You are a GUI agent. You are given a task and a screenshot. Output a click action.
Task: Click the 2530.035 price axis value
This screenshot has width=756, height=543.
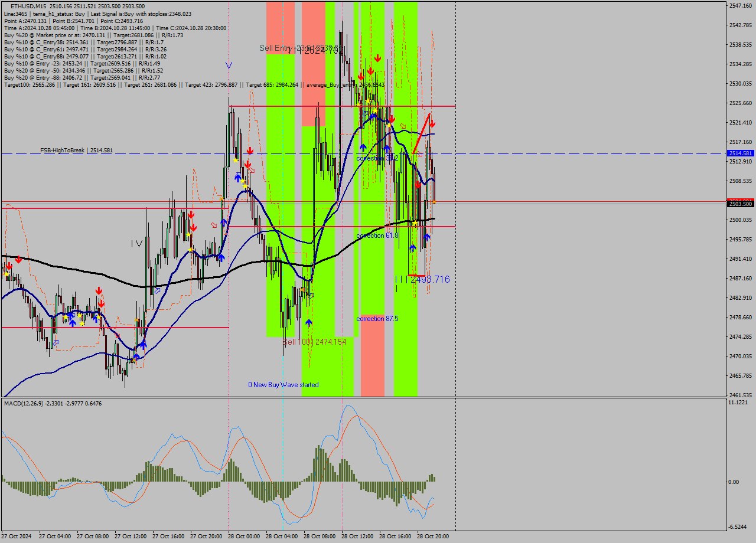pos(740,83)
